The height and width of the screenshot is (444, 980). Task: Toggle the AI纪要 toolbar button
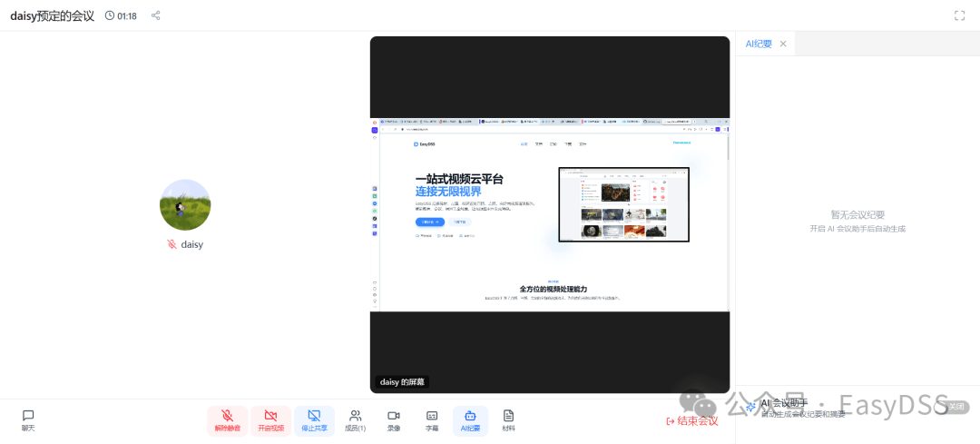click(x=470, y=421)
